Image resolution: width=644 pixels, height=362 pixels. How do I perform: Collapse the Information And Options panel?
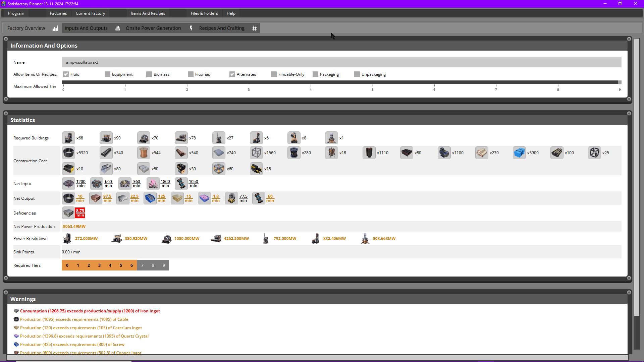click(x=6, y=39)
